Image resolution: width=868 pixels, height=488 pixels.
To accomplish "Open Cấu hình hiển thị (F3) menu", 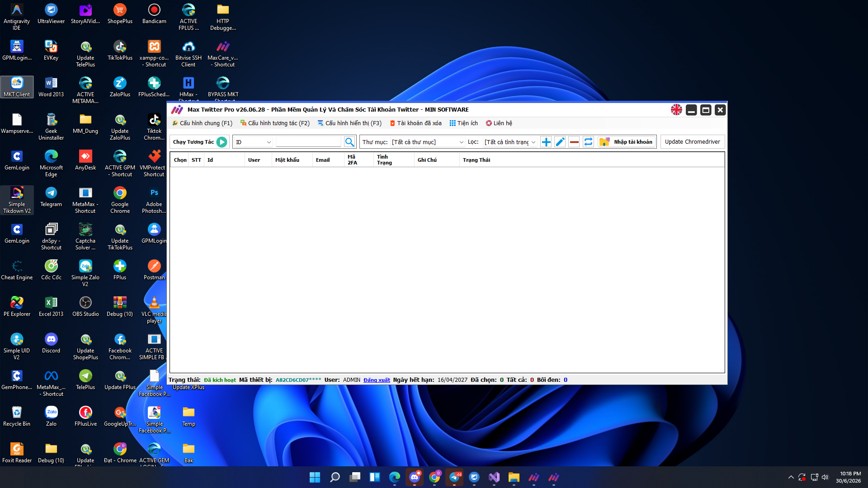I will (x=349, y=123).
